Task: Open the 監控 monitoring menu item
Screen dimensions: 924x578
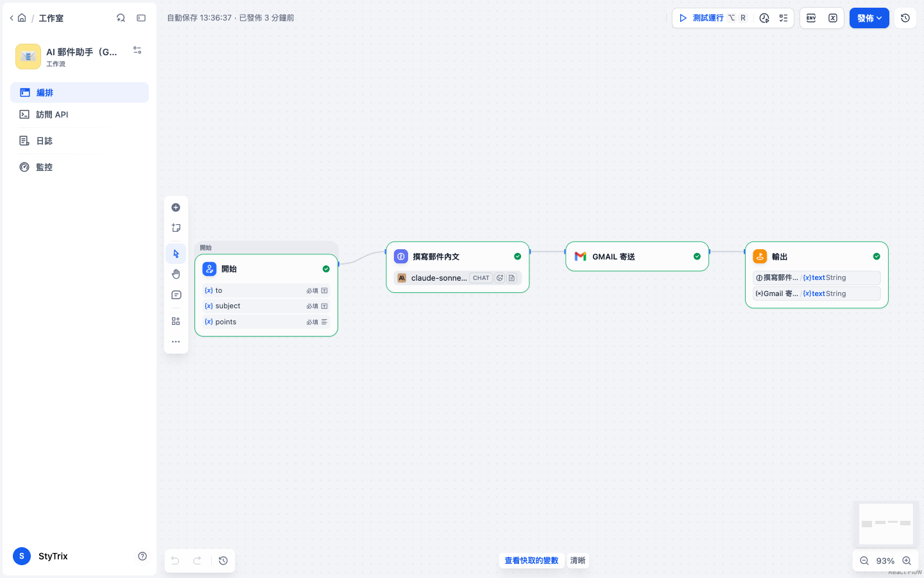Action: (x=80, y=167)
